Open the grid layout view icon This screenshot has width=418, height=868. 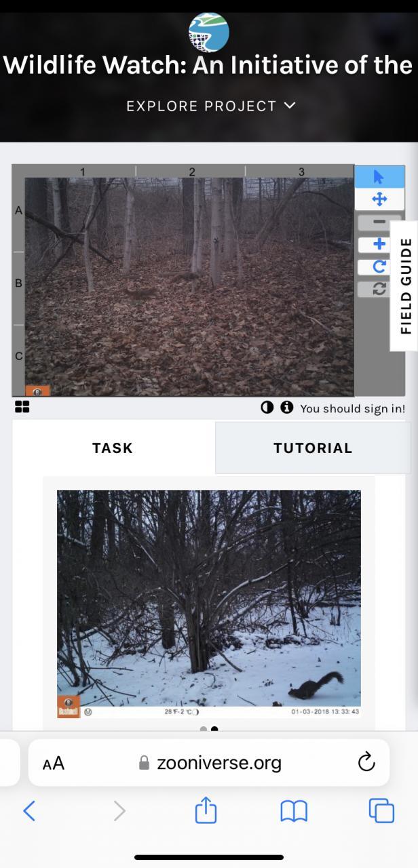tap(22, 407)
